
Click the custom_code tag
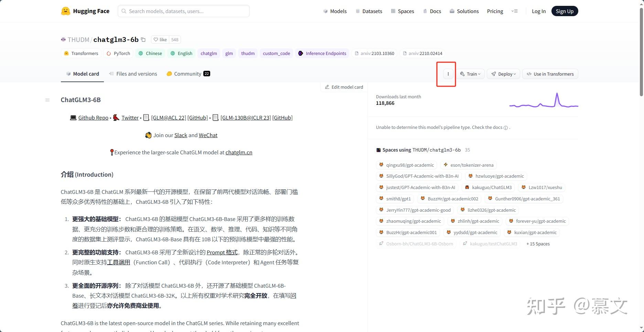(276, 53)
